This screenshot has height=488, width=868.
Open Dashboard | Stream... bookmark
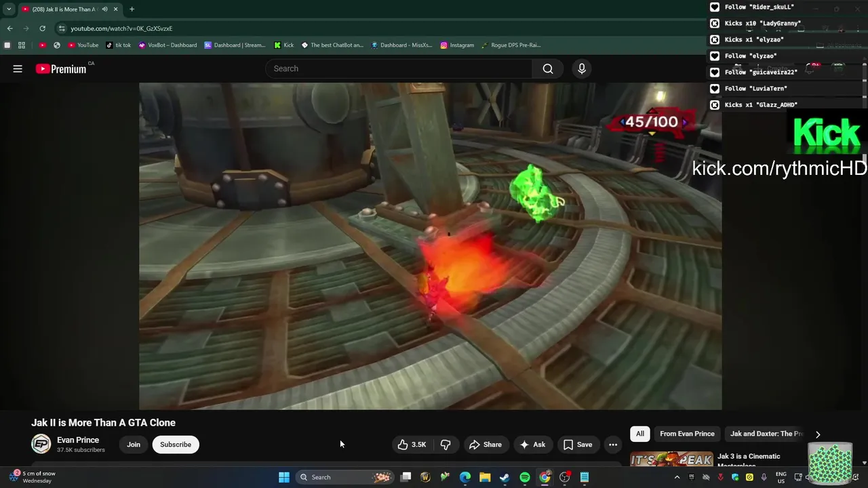(x=235, y=45)
